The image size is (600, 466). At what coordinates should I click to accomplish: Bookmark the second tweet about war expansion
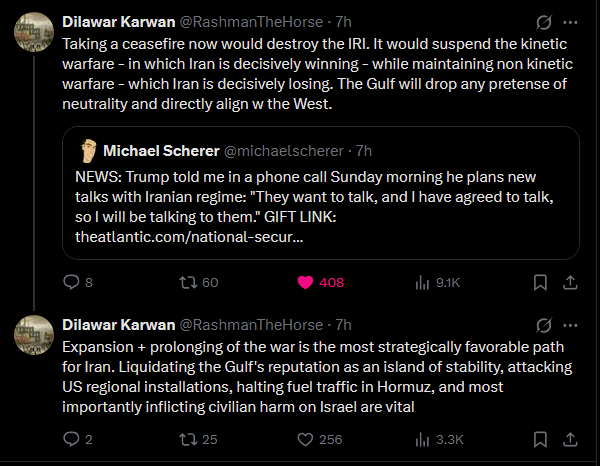pyautogui.click(x=541, y=438)
